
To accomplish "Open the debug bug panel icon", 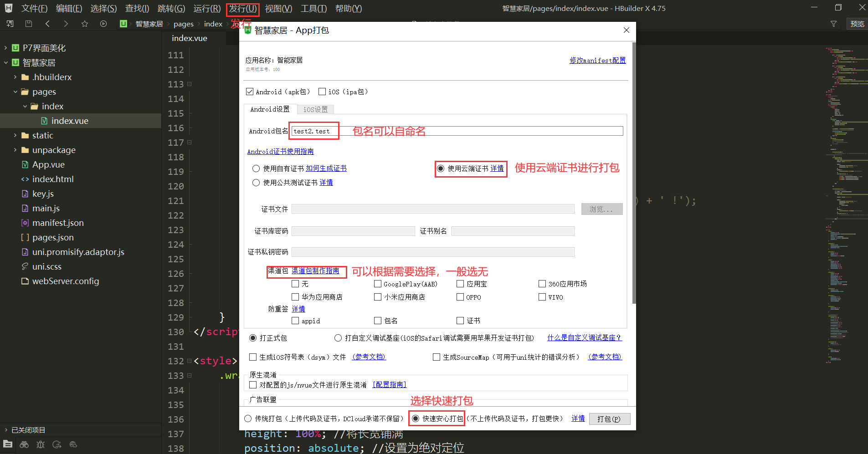I will point(41,444).
